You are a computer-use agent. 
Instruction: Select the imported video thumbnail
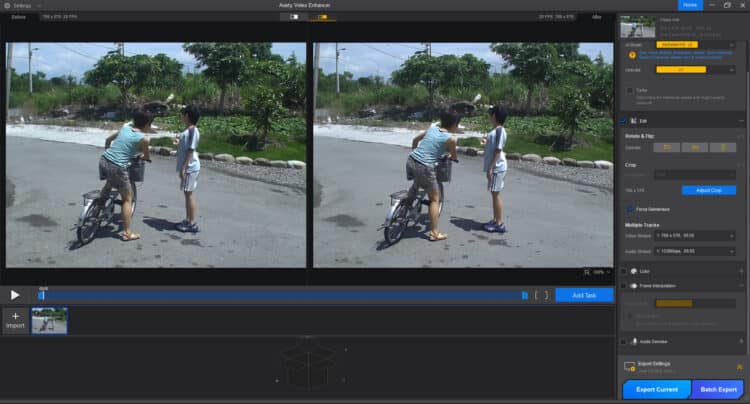48,320
